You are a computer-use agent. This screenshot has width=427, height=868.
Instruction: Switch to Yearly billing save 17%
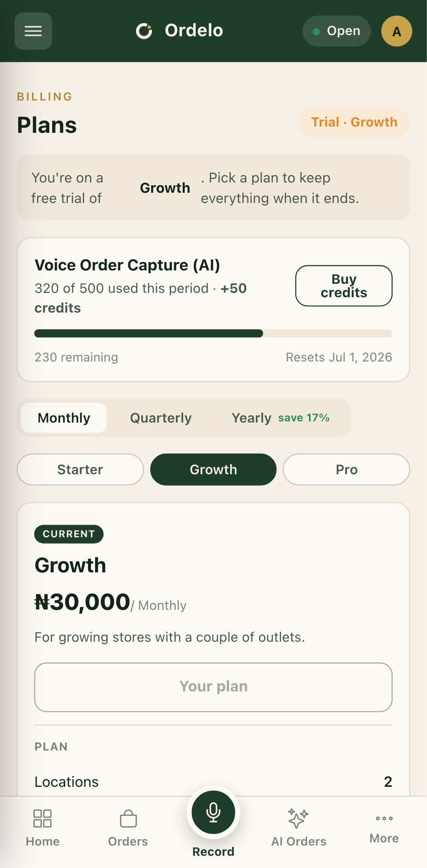(x=281, y=418)
